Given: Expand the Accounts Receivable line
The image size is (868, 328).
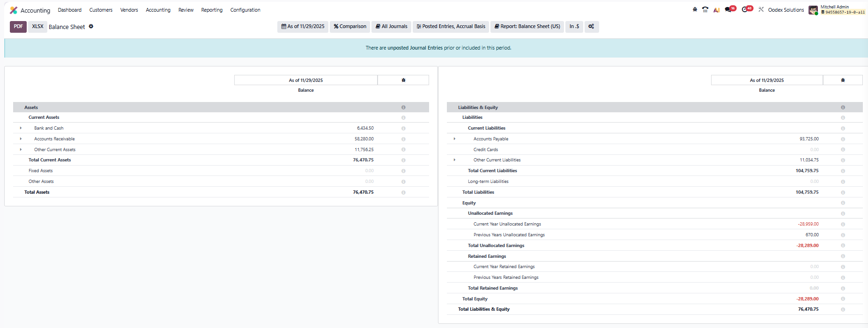Looking at the screenshot, I should 21,139.
